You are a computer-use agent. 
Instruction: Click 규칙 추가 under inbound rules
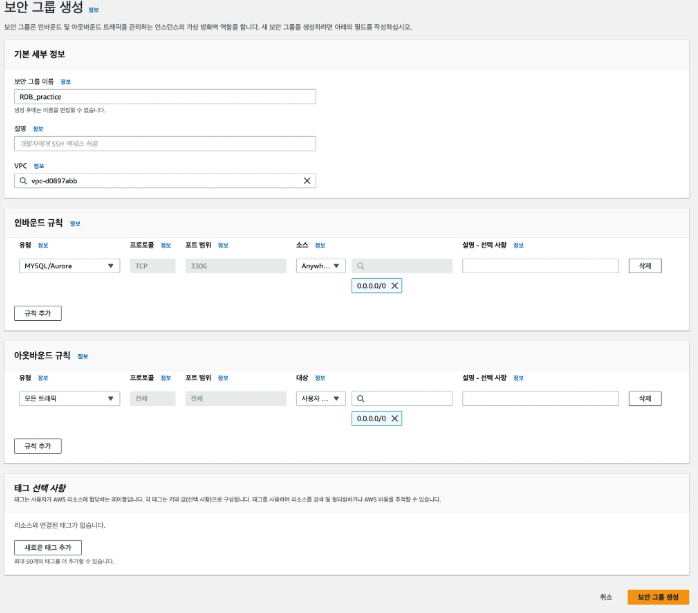tap(38, 313)
